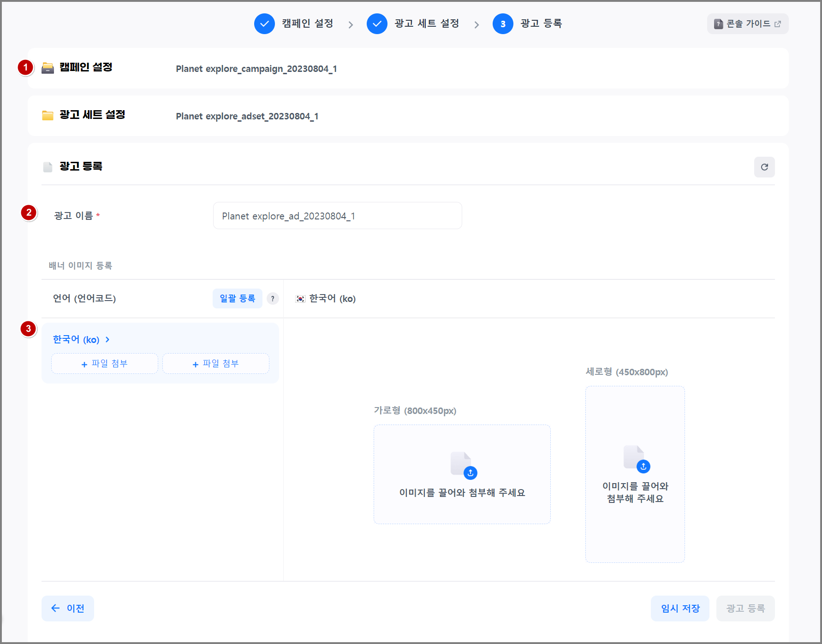
Task: Focus the 광고 이름 input field
Action: point(338,216)
